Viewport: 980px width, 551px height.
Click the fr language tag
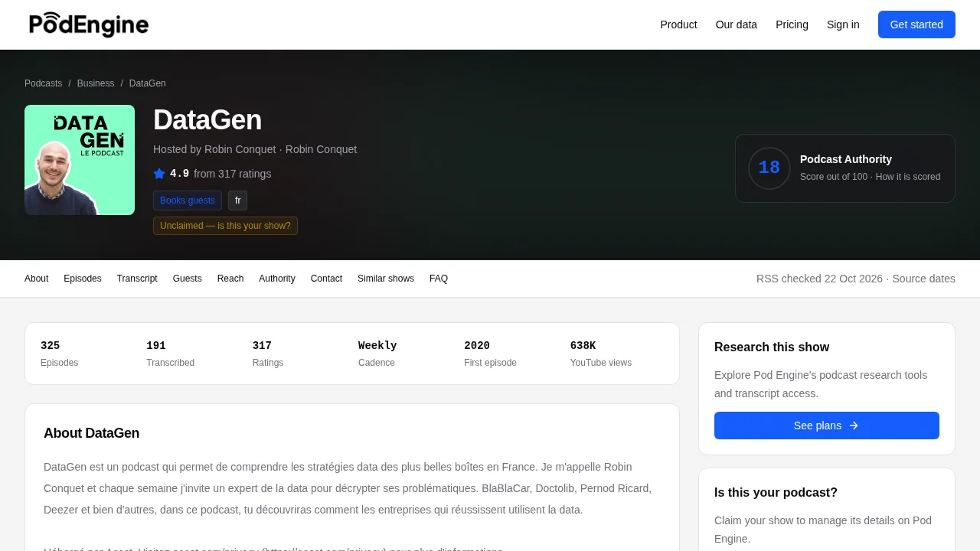coord(237,201)
